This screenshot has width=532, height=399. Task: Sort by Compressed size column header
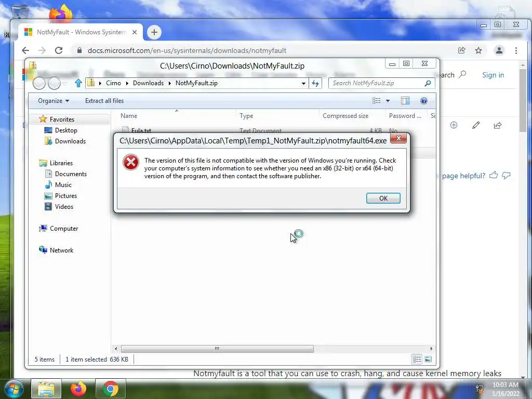tap(345, 116)
